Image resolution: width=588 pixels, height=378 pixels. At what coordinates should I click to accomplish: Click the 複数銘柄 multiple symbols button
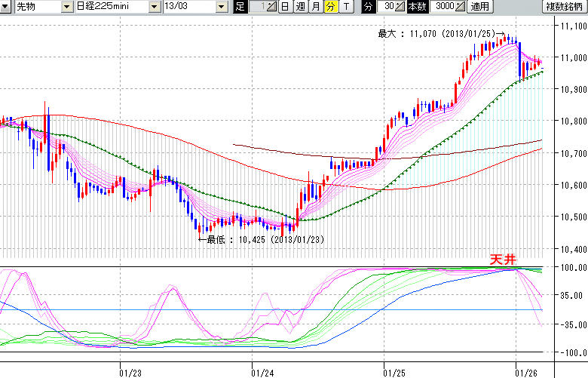[x=565, y=7]
